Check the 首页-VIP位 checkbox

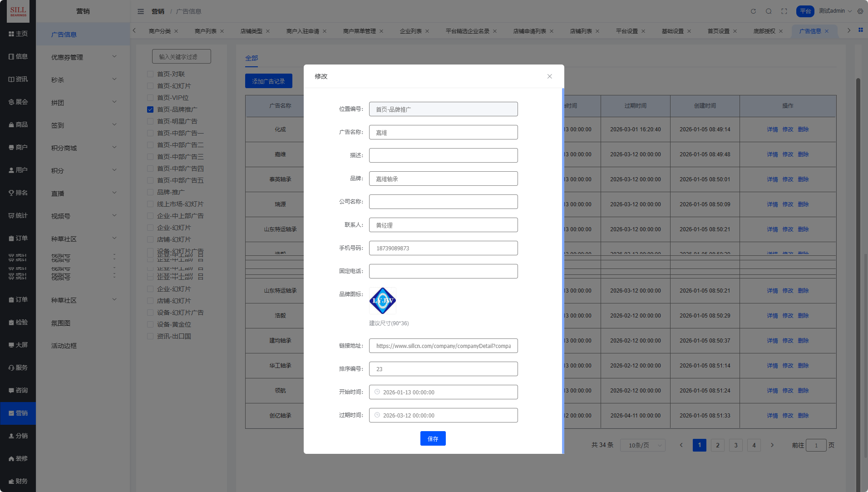[x=150, y=98]
